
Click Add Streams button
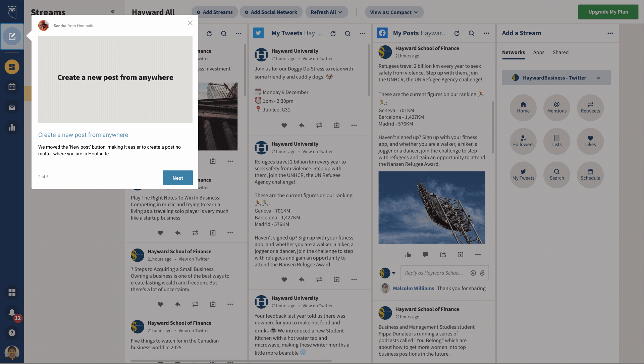(x=215, y=12)
